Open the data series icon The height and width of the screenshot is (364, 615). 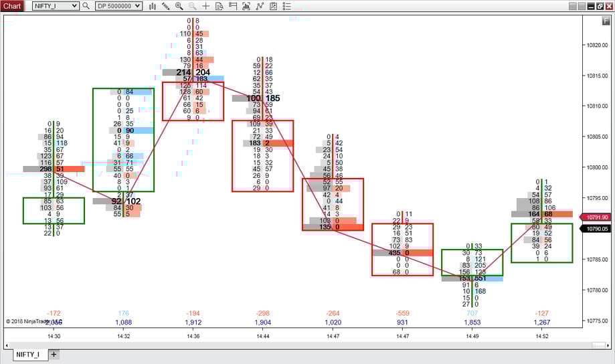246,6
